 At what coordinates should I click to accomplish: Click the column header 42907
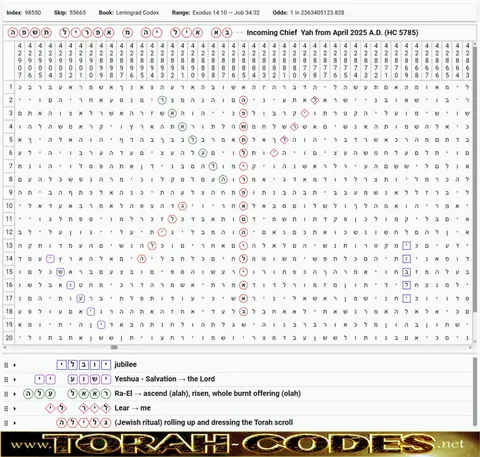pyautogui.click(x=20, y=60)
